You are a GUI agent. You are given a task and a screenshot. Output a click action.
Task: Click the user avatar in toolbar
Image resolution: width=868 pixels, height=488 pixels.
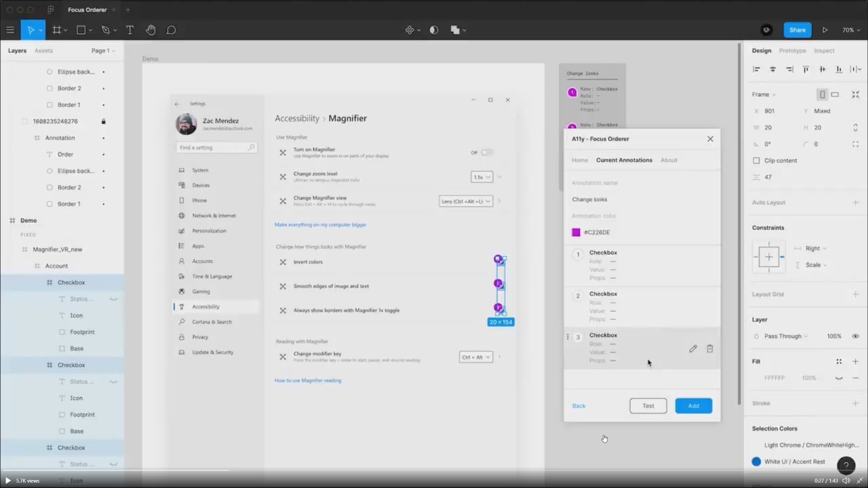[x=766, y=30]
